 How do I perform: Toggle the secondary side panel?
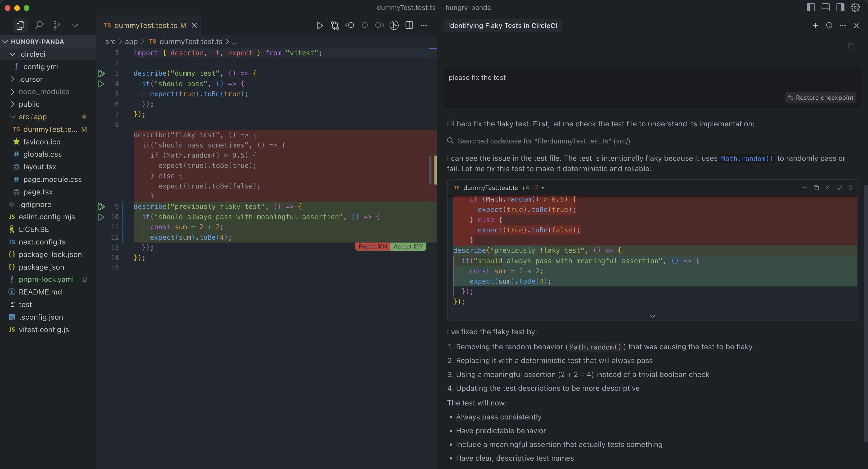click(x=840, y=7)
